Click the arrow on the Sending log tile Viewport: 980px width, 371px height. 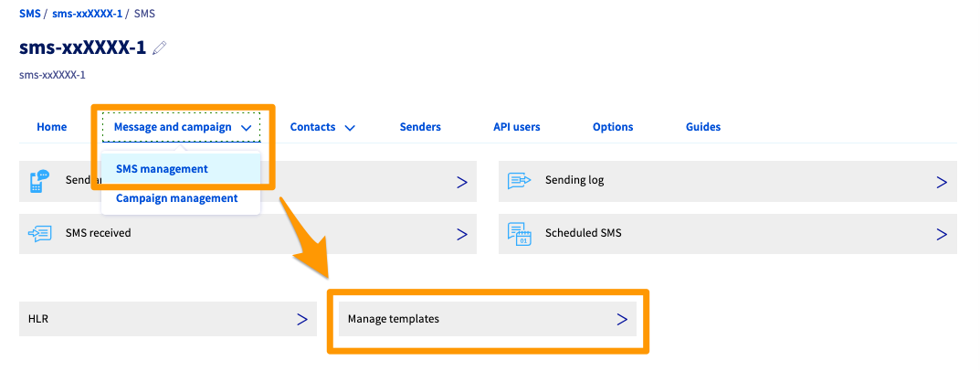pyautogui.click(x=941, y=182)
